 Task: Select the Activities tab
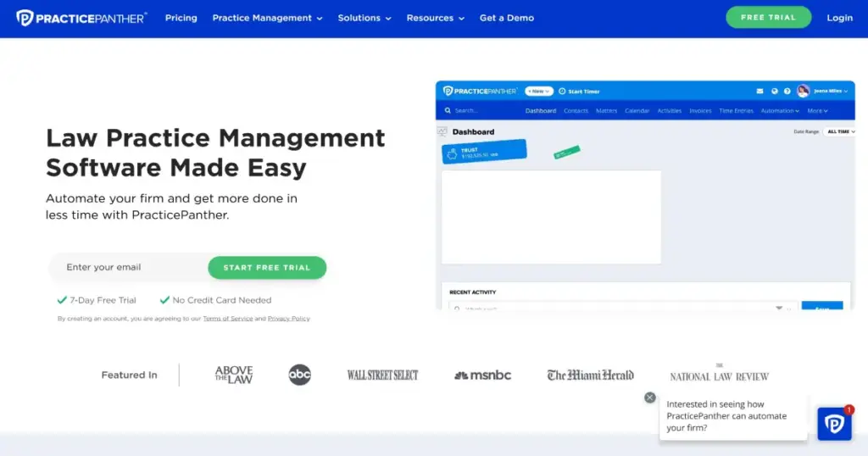(670, 111)
